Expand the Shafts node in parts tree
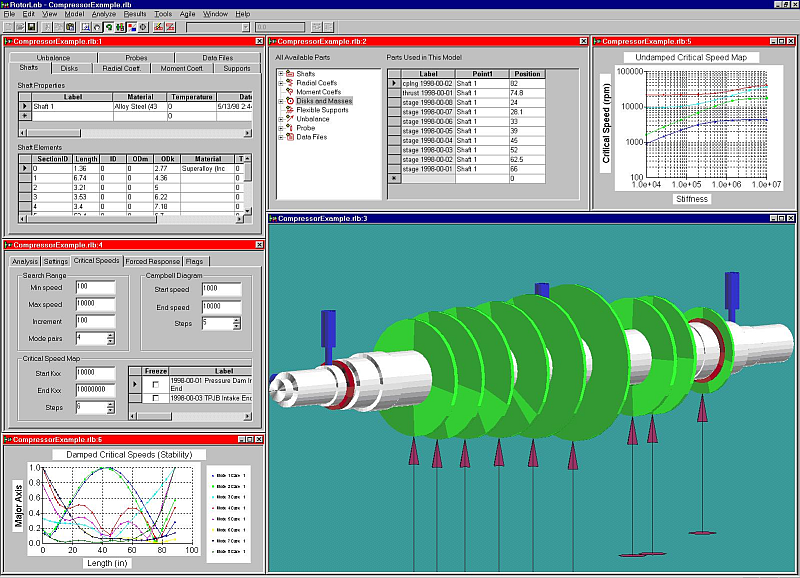 281,74
